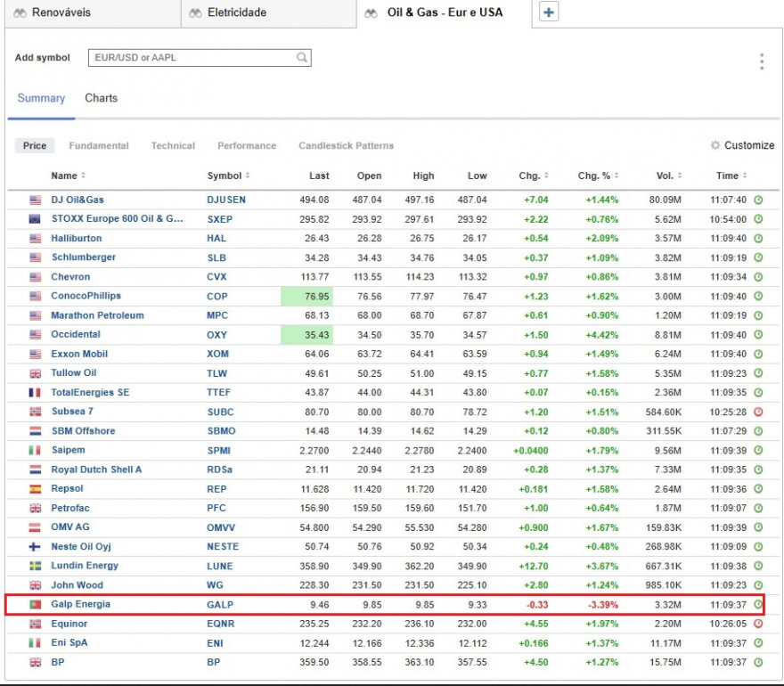The width and height of the screenshot is (784, 686).
Task: Open the ConocoPhillips stock link
Action: click(86, 296)
